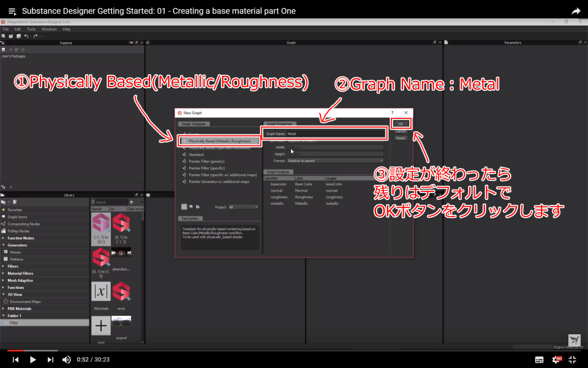This screenshot has height=368, width=588.
Task: Open the Tools menu
Action: coord(31,29)
